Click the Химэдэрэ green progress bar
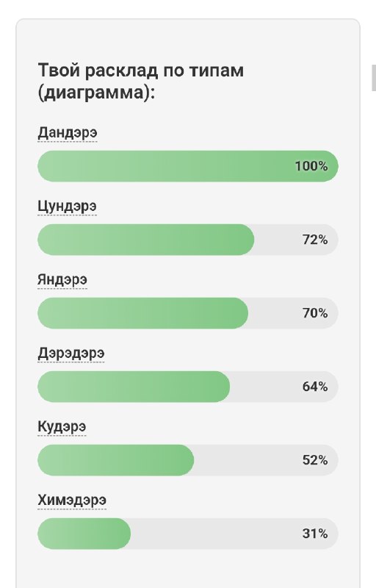 coord(84,534)
